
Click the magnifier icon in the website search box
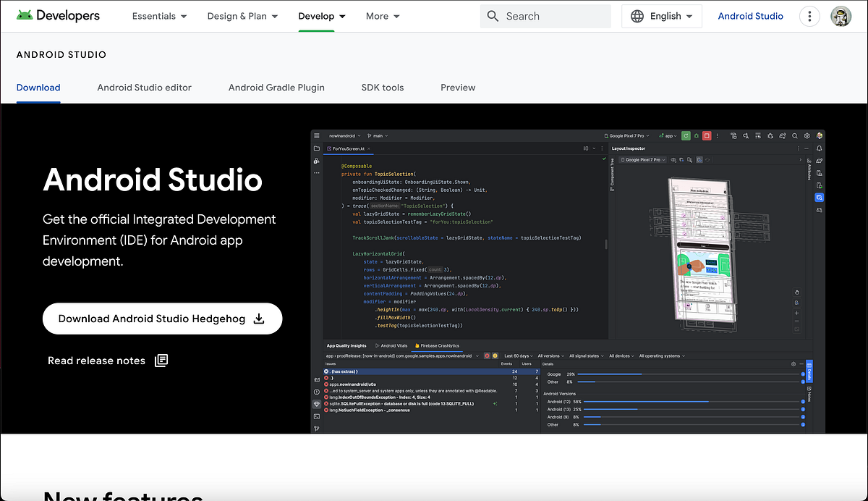[493, 16]
